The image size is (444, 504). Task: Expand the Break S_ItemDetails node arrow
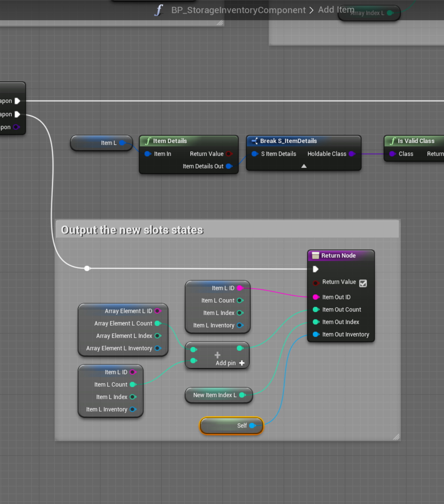point(304,166)
